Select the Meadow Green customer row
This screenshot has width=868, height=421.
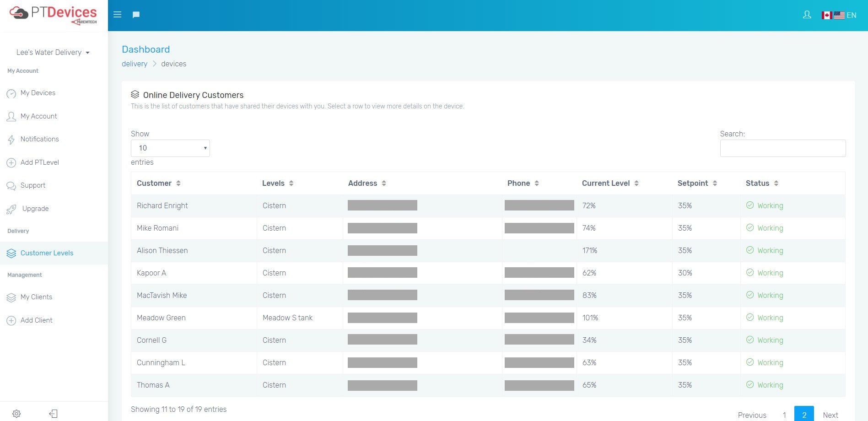[161, 318]
